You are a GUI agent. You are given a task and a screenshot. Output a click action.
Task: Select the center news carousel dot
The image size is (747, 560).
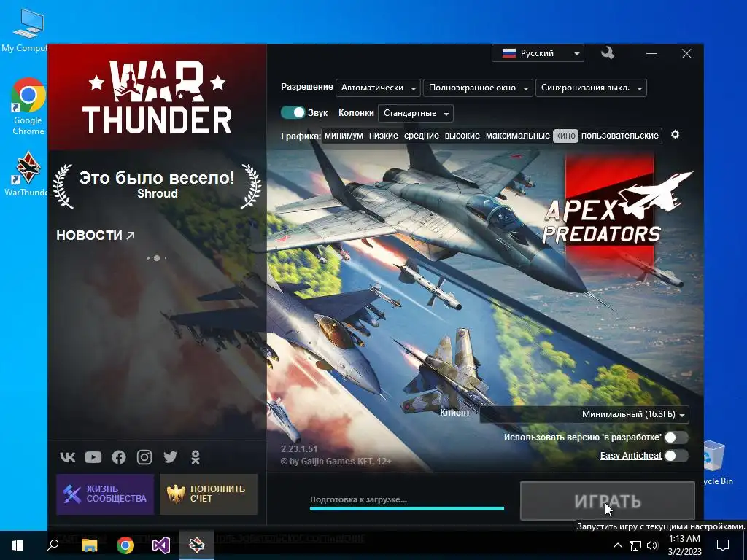pyautogui.click(x=156, y=258)
